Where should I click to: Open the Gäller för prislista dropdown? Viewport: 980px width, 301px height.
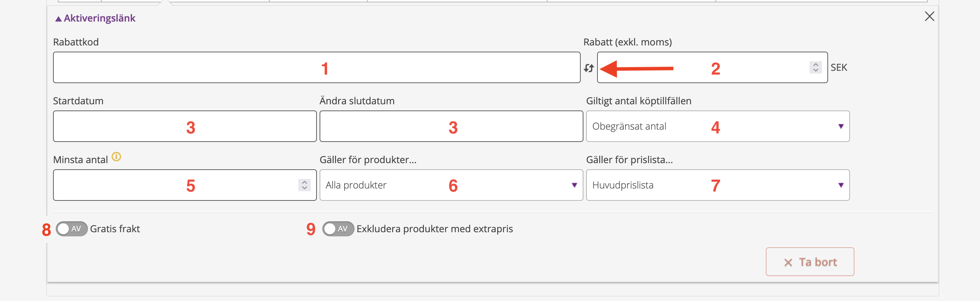[x=718, y=185]
